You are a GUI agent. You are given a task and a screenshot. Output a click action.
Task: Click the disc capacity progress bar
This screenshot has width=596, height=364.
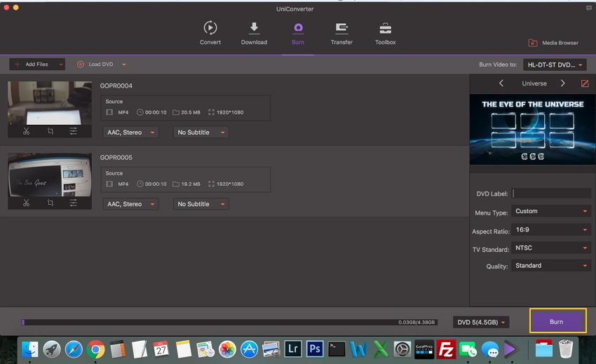pyautogui.click(x=229, y=322)
